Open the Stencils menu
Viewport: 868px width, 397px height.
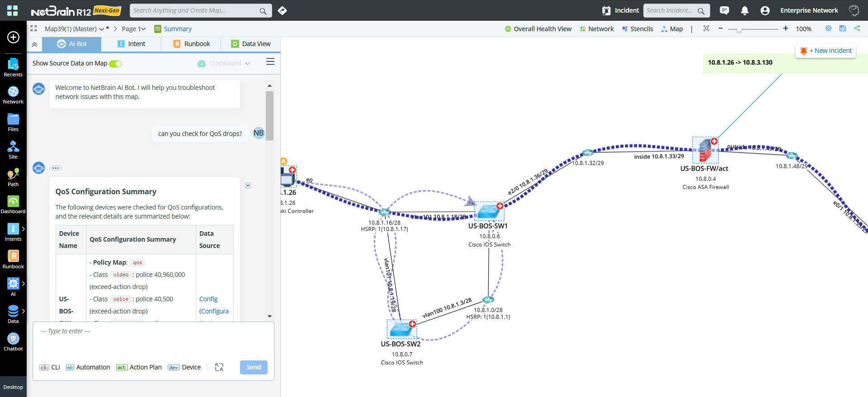click(x=637, y=29)
